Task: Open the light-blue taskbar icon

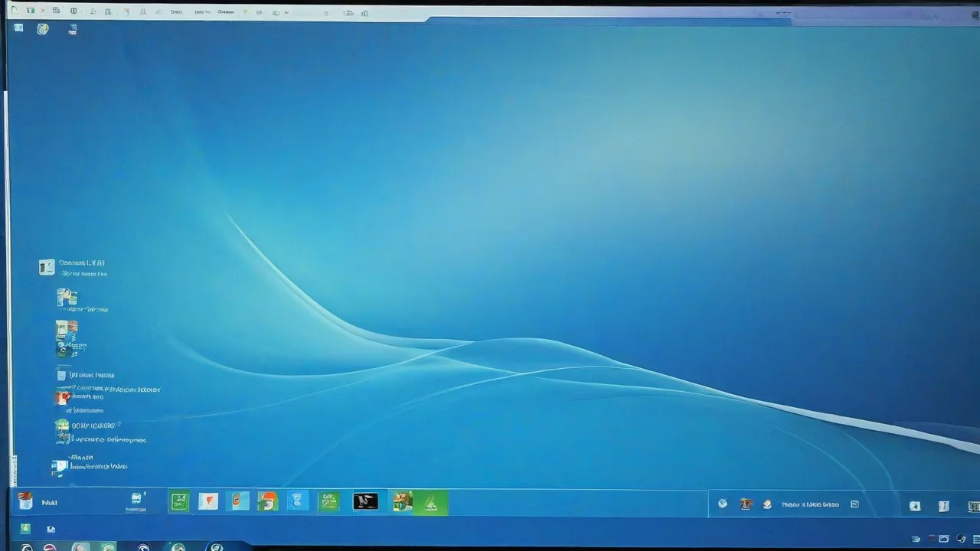Action: (298, 501)
